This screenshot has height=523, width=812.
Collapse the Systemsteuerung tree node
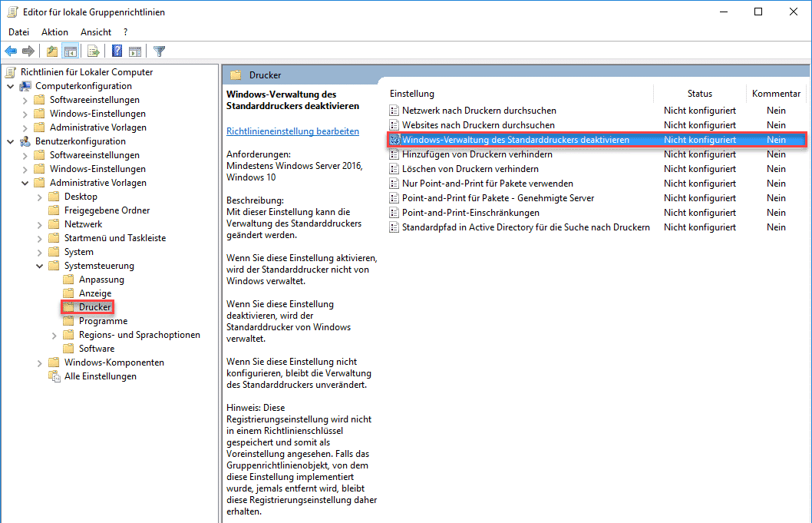pyautogui.click(x=39, y=266)
